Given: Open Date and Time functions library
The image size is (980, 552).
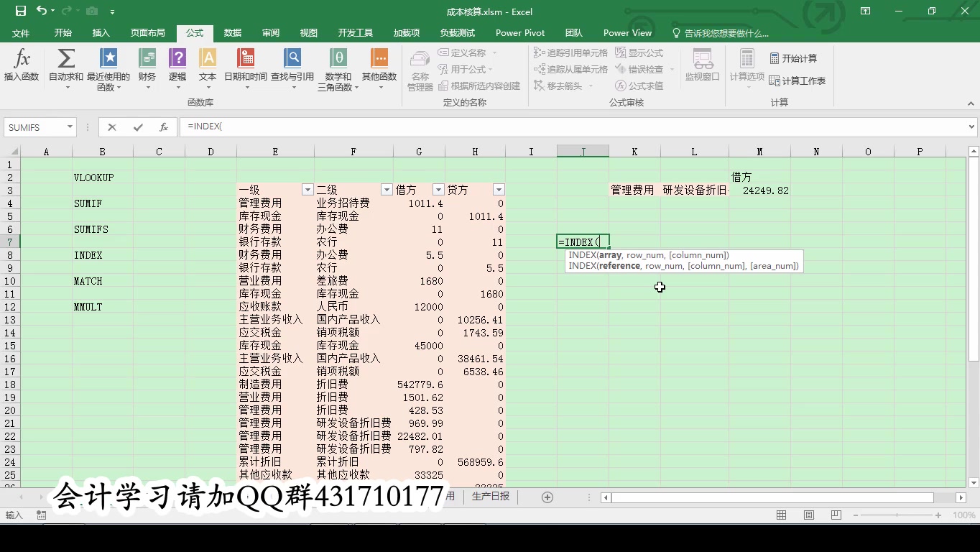Looking at the screenshot, I should tap(246, 68).
